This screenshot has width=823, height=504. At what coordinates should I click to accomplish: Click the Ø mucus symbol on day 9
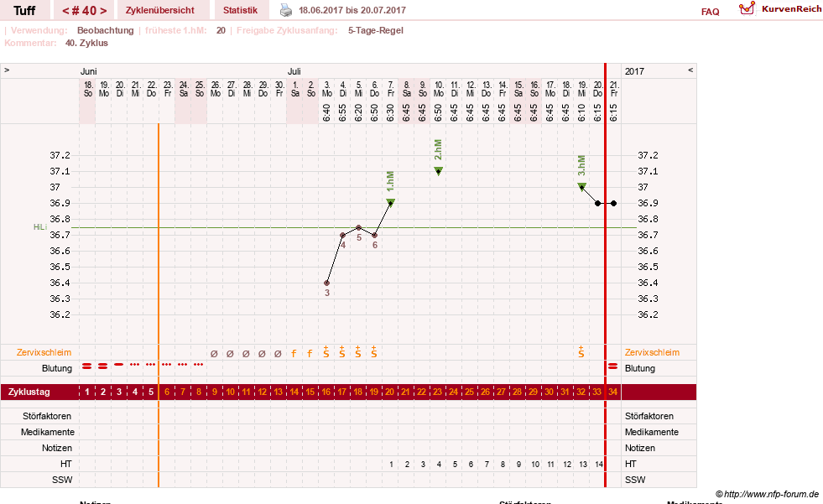tap(214, 354)
